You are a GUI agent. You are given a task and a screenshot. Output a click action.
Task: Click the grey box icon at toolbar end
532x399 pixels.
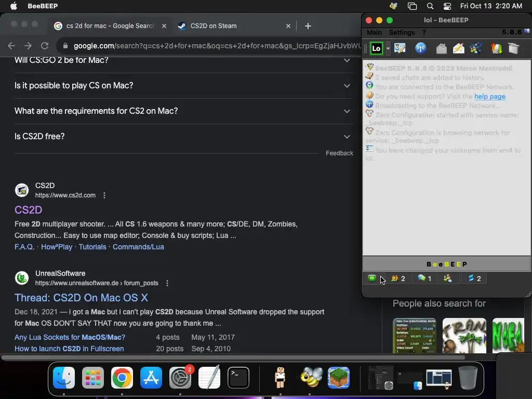click(x=514, y=48)
